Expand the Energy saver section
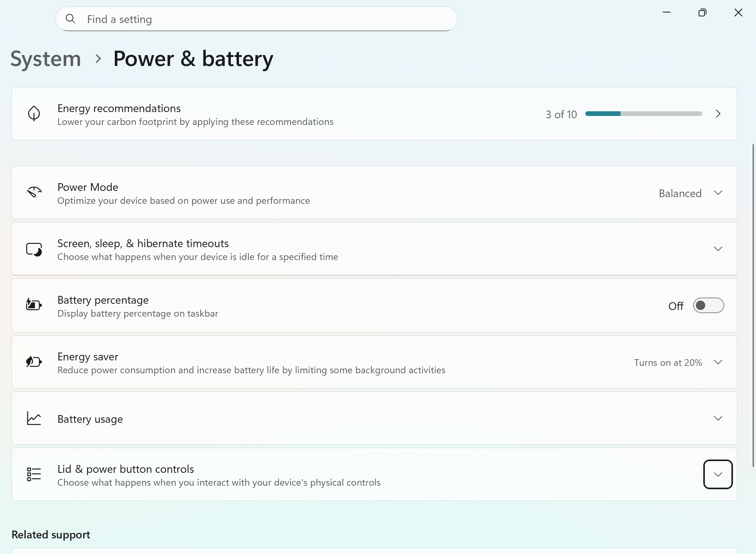 (x=718, y=362)
